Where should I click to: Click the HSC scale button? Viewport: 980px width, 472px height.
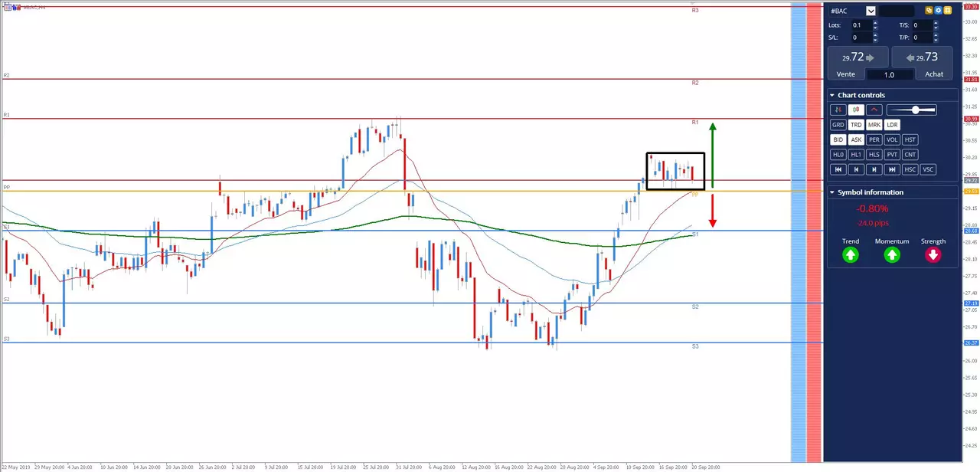coord(910,169)
